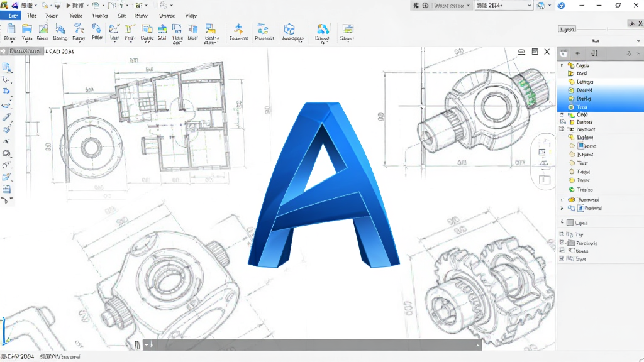Open dropdown arrow beside title bar network icon
The height and width of the screenshot is (362, 644).
[550, 5]
